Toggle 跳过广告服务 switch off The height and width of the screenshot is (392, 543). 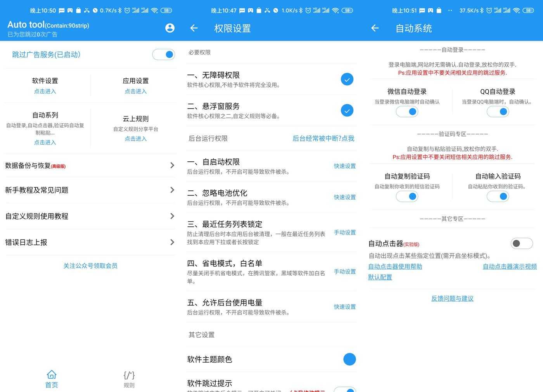pos(164,55)
